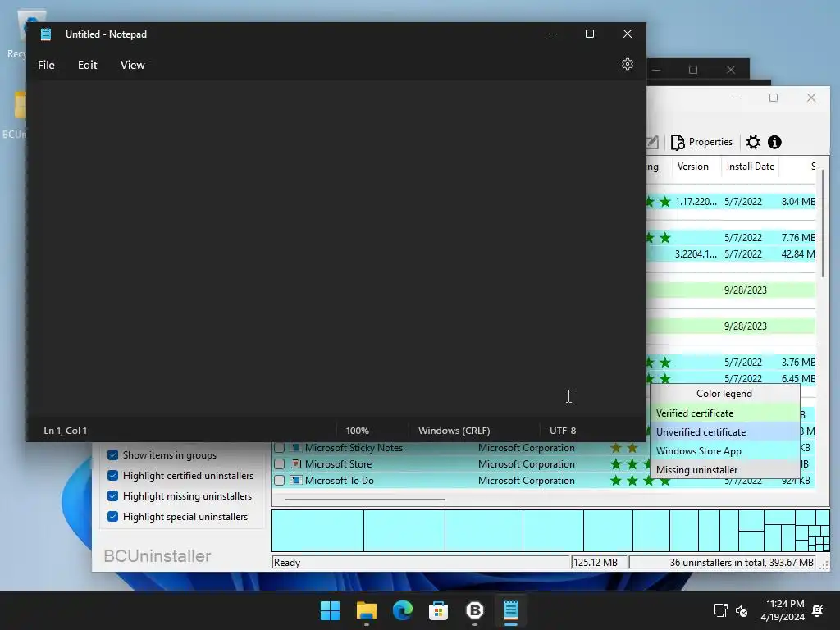Open Notepad settings gear icon
Screen dimensions: 840x630
pyautogui.click(x=628, y=64)
